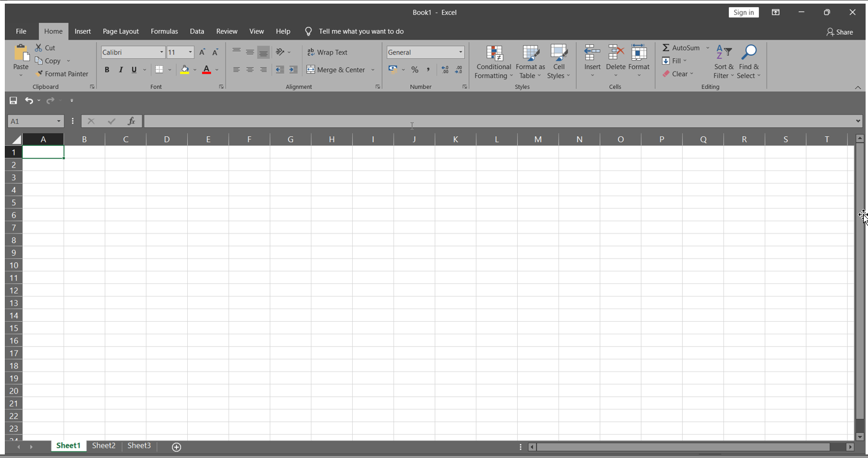This screenshot has height=458, width=868.
Task: Click the Increase Decimal icon
Action: click(445, 70)
